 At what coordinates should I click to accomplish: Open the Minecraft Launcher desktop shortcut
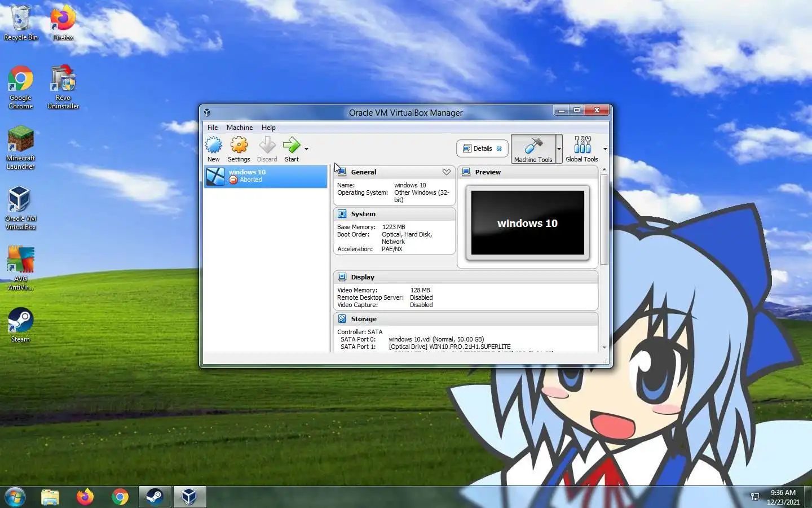point(21,148)
